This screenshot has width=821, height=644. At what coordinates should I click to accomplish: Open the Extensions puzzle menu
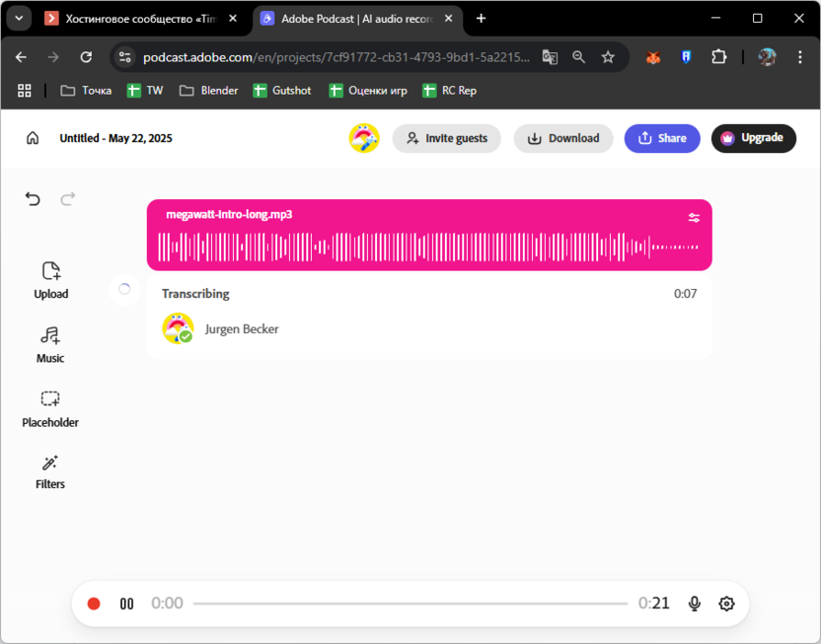click(719, 57)
